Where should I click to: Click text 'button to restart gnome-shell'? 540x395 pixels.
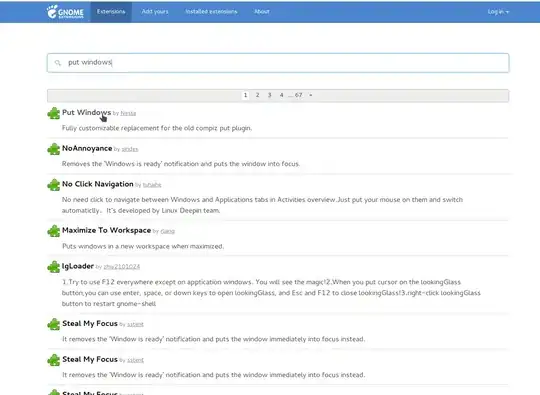pos(109,304)
